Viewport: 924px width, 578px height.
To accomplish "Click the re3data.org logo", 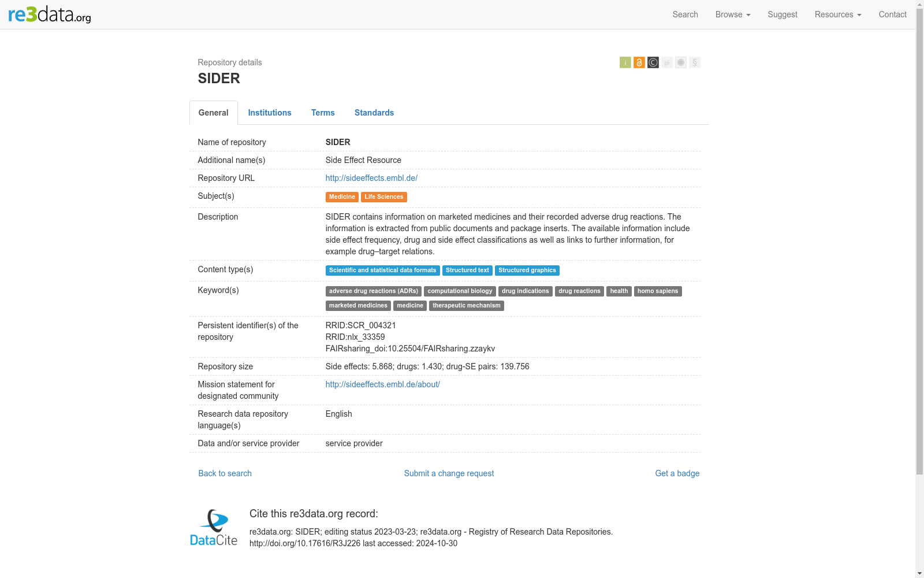I will click(50, 14).
